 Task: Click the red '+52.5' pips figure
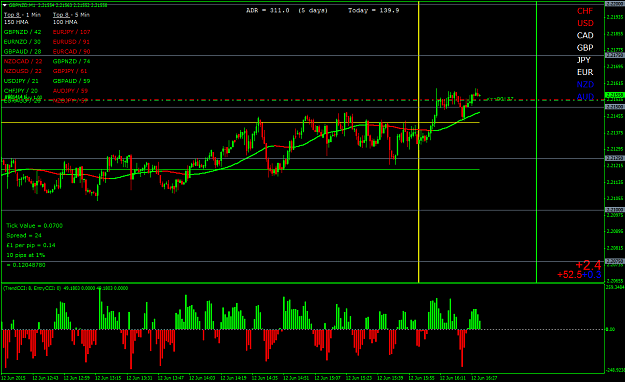pos(569,275)
